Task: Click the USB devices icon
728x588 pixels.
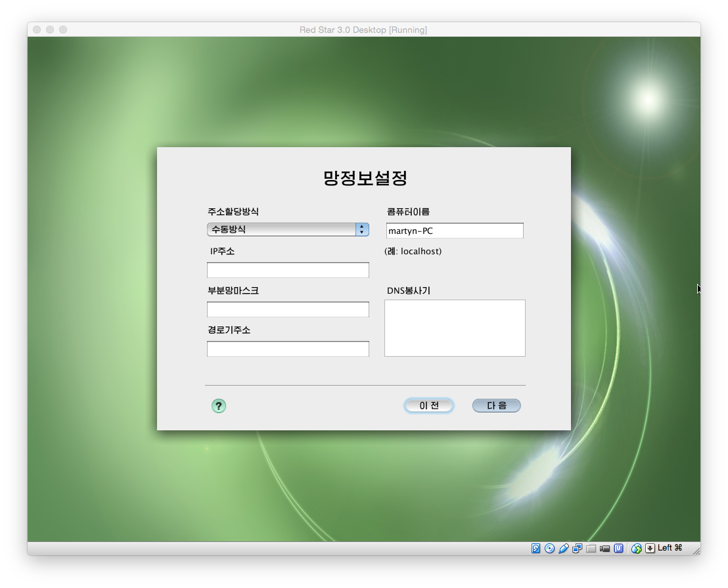Action: pyautogui.click(x=564, y=548)
